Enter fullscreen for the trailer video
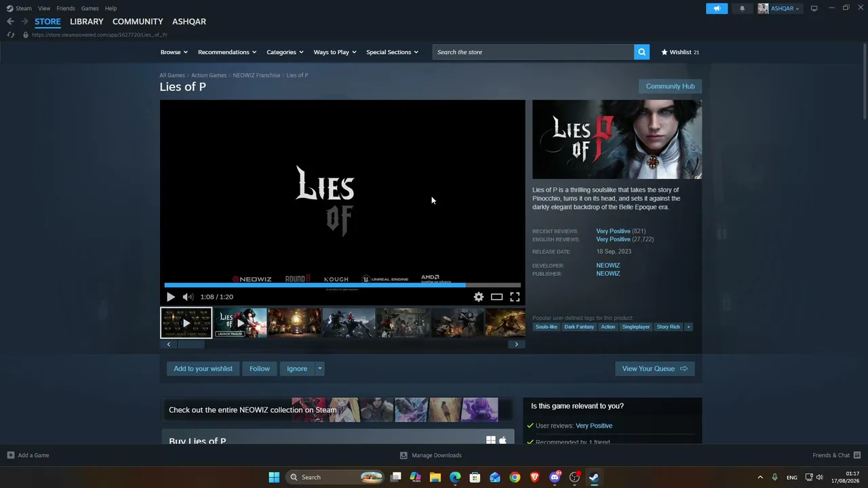The height and width of the screenshot is (488, 868). coord(515,297)
